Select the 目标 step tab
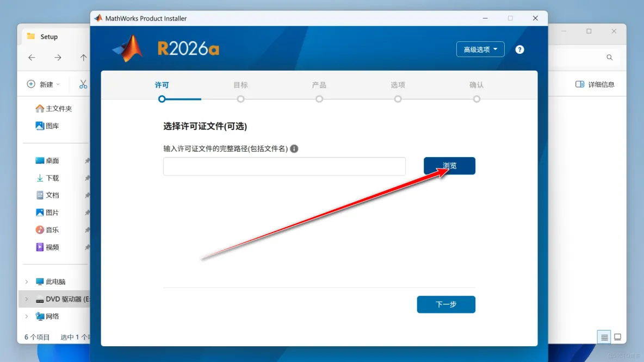Screen dimensions: 644x362 240,85
